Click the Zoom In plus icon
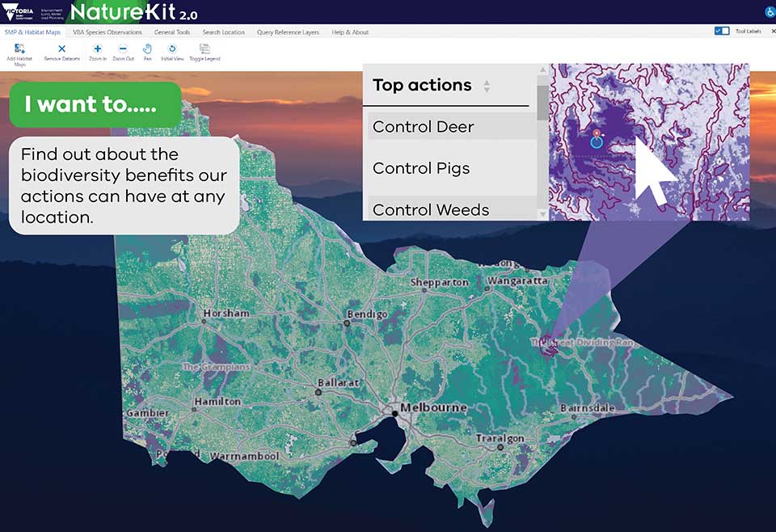The image size is (776, 532). [x=98, y=49]
